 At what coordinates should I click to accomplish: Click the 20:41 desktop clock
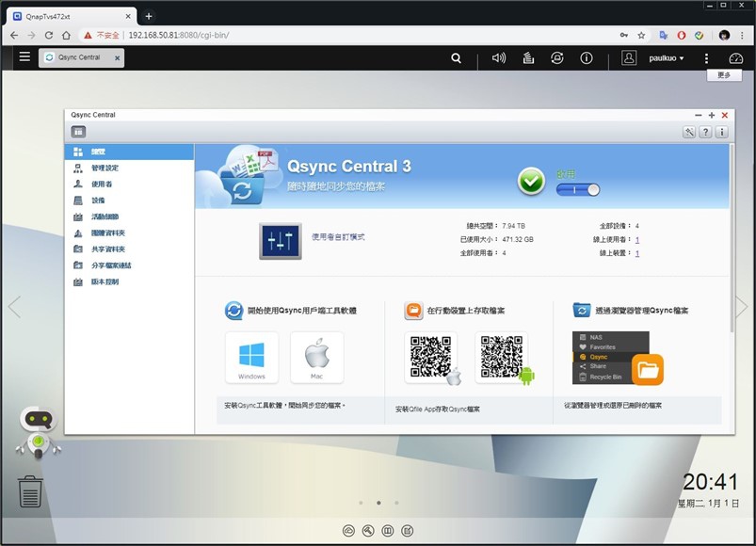711,482
